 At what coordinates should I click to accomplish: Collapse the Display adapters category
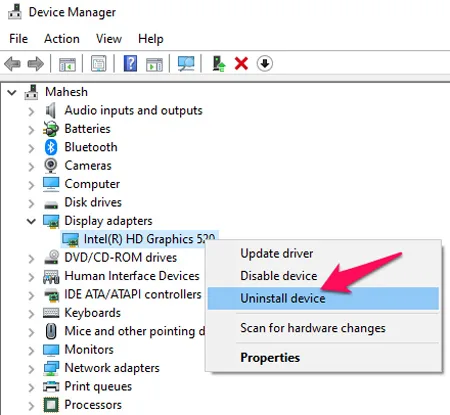click(31, 221)
